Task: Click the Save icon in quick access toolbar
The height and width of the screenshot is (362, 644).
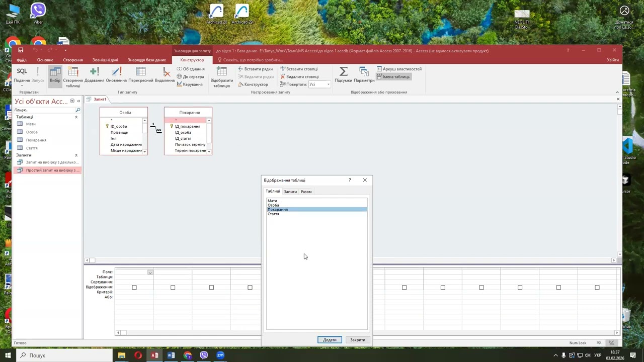Action: tap(21, 50)
